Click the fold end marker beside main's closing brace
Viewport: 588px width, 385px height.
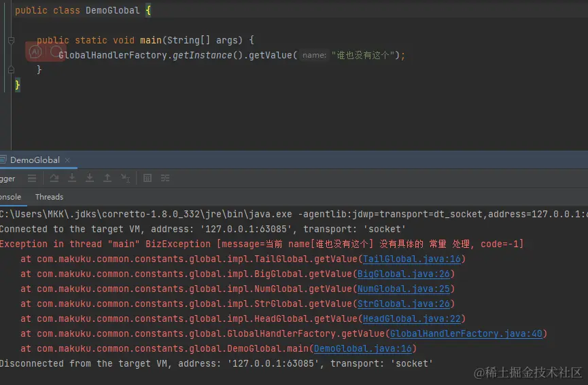(12, 70)
